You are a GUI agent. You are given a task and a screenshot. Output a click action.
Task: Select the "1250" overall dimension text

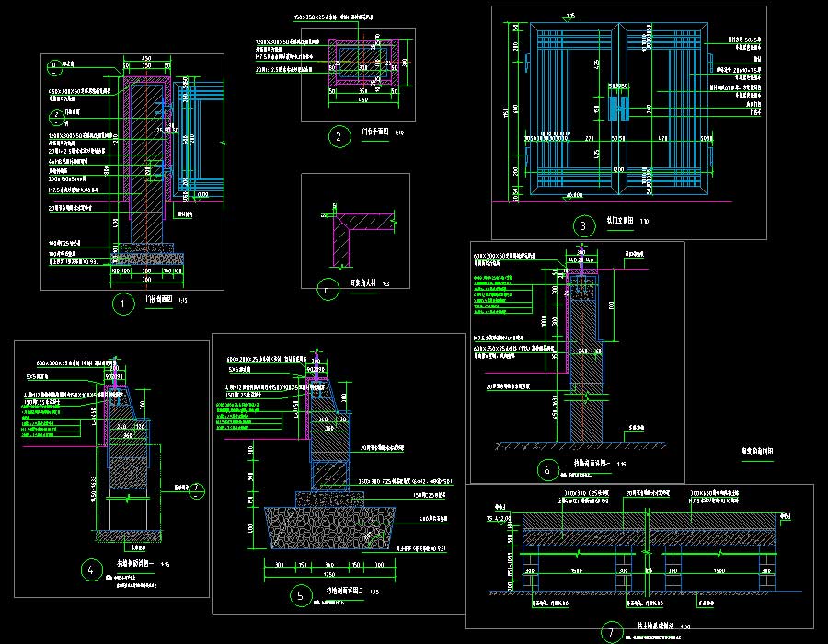[x=329, y=574]
